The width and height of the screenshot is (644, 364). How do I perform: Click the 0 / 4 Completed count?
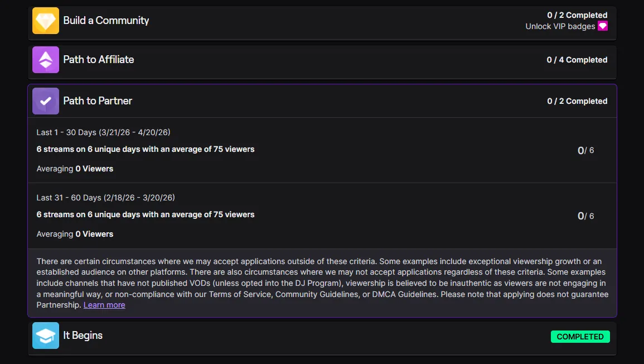[x=577, y=60]
